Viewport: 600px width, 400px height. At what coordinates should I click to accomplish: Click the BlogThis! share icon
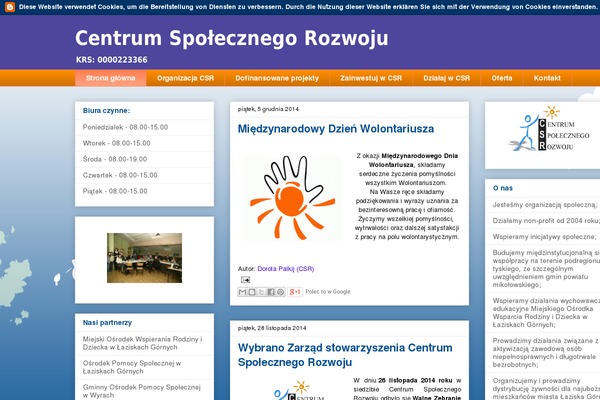[x=252, y=292]
